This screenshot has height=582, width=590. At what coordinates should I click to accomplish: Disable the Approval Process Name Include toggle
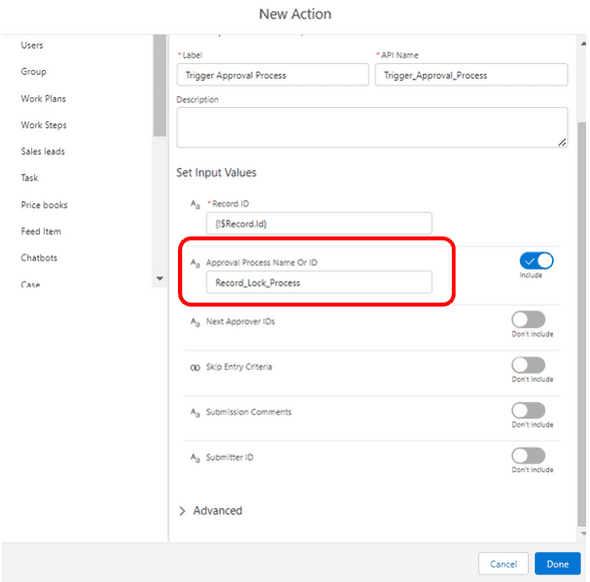536,261
